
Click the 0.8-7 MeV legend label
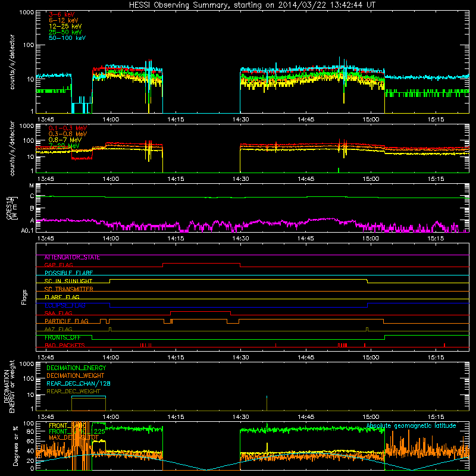(65, 140)
